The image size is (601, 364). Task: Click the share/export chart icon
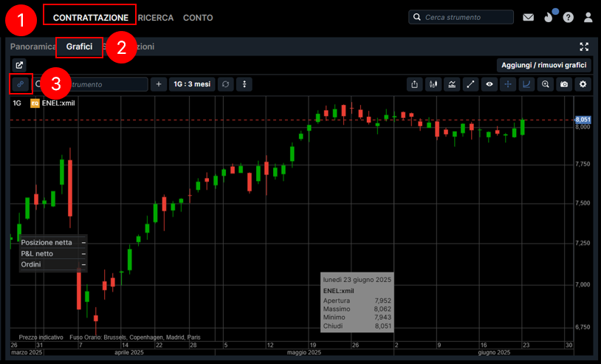coord(414,84)
